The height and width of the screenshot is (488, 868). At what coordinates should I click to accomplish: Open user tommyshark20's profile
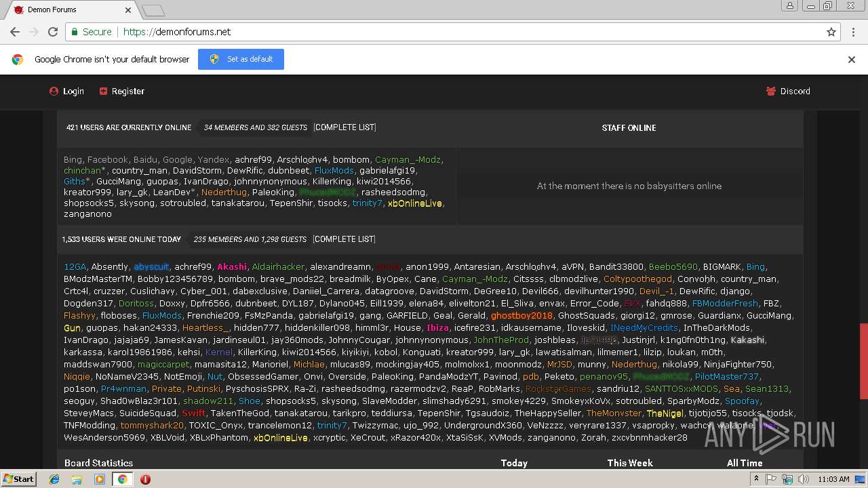pos(152,426)
